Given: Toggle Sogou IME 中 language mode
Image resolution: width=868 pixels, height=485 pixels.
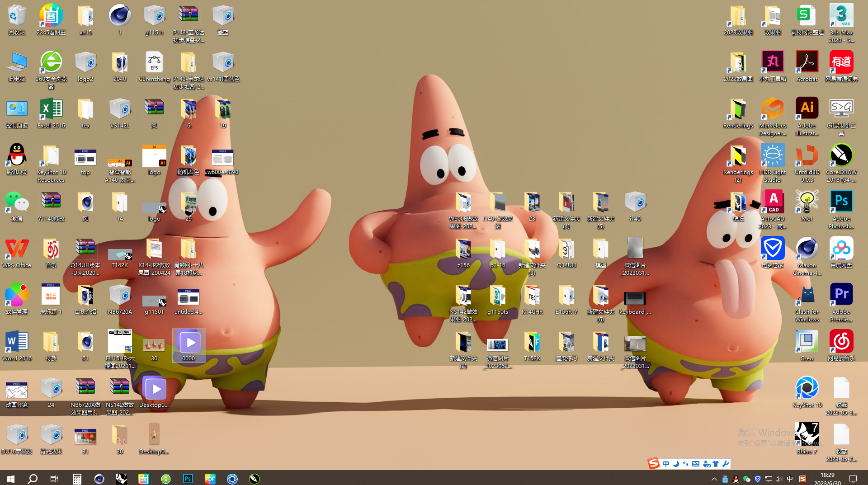Looking at the screenshot, I should pyautogui.click(x=666, y=464).
